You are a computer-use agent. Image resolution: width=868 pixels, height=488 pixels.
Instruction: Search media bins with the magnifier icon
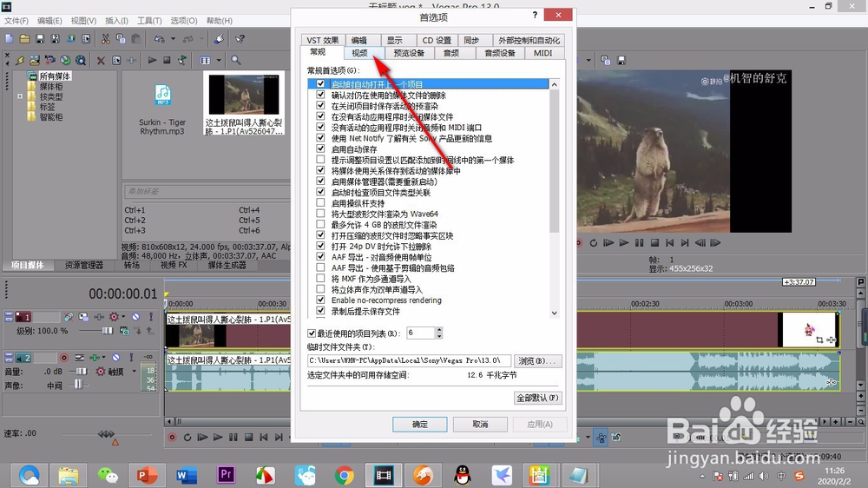click(x=236, y=61)
